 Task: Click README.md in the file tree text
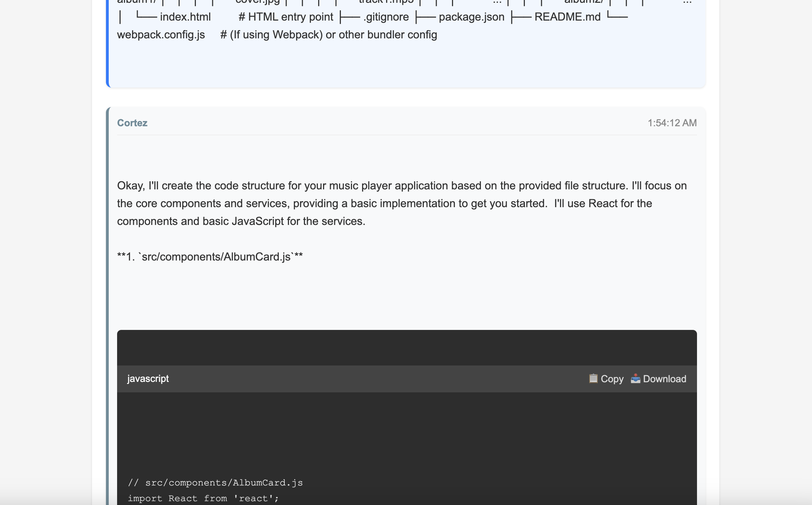coord(567,17)
